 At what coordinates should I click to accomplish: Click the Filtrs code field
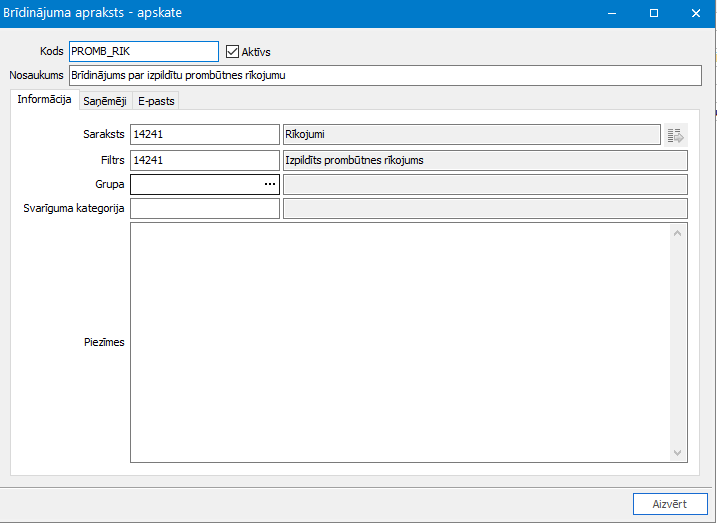pyautogui.click(x=204, y=160)
